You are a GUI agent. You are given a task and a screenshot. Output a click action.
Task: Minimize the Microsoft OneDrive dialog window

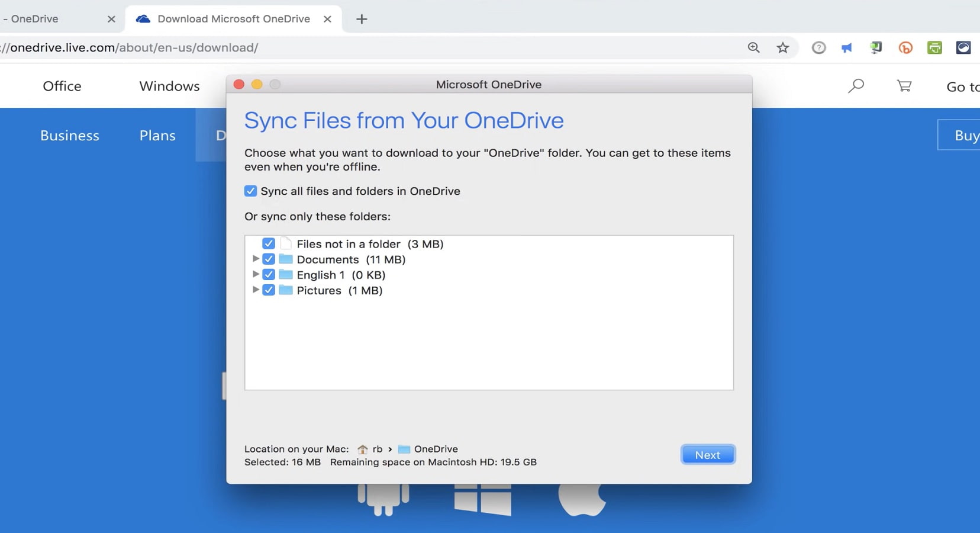click(x=257, y=84)
